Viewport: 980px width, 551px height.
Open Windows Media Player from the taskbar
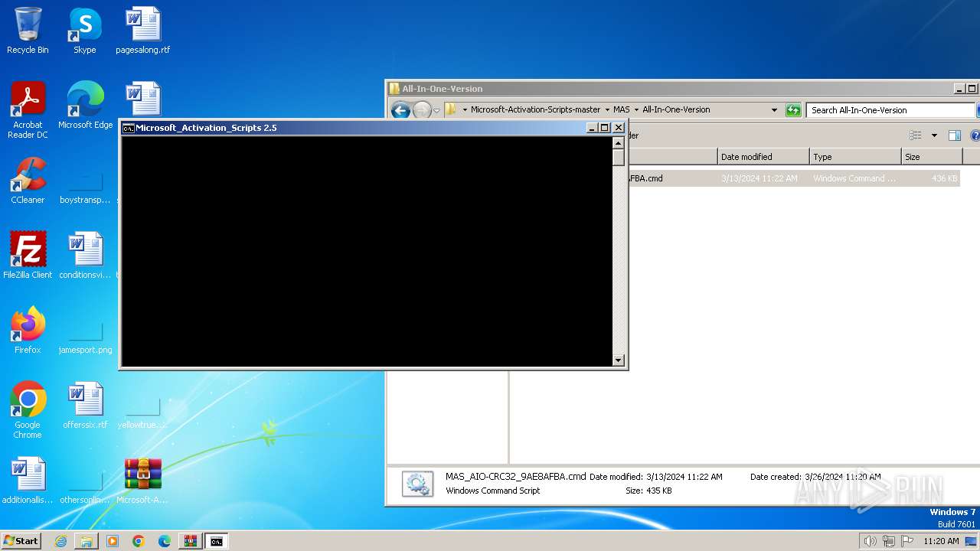click(x=113, y=541)
